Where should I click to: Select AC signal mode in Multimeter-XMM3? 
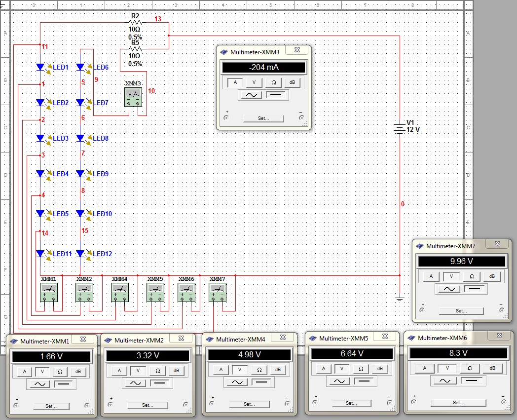tap(251, 95)
